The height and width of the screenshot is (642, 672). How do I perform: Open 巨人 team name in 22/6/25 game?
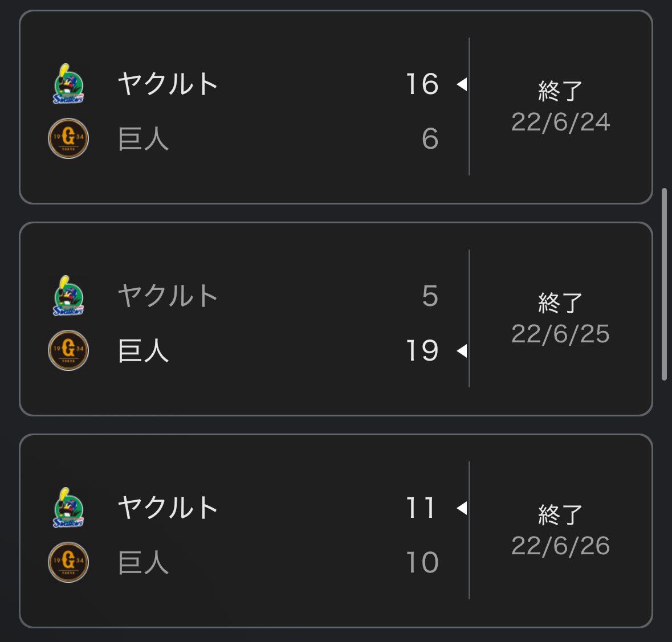point(143,350)
